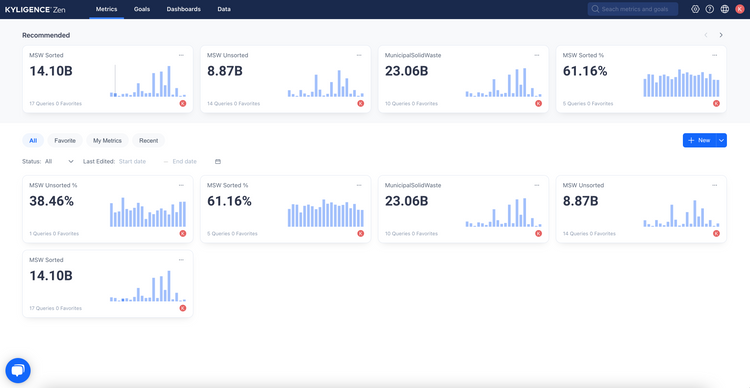Click the search metrics and goals field
Image resolution: width=750 pixels, height=388 pixels.
click(x=633, y=9)
